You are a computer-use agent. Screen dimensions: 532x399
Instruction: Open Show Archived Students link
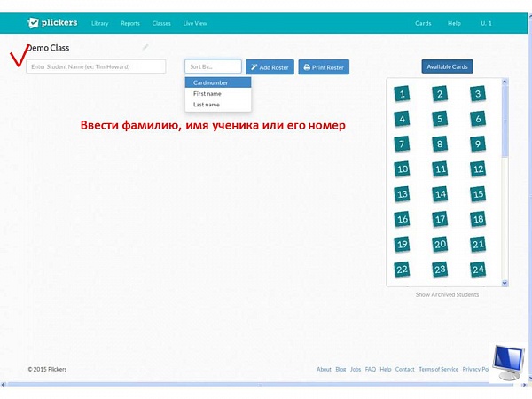[x=447, y=294]
